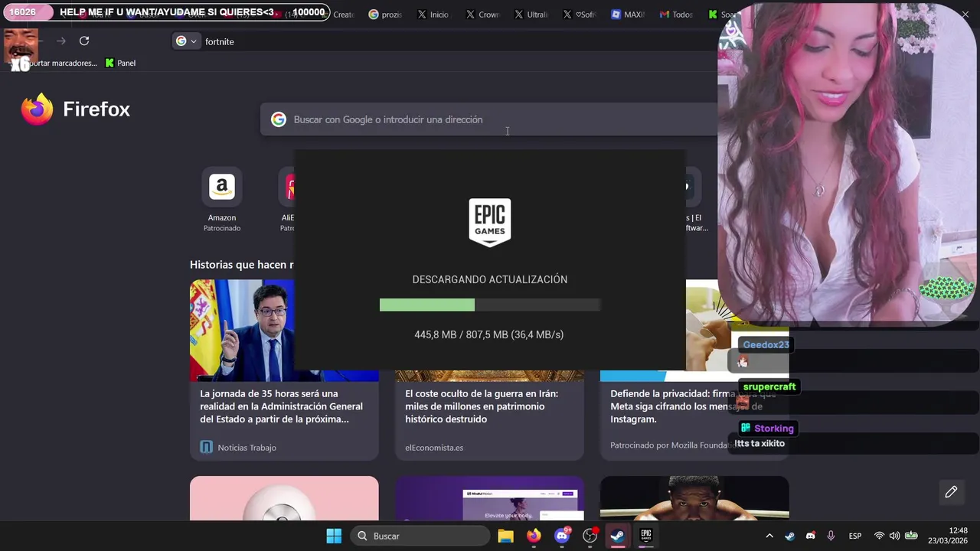Click the forward navigation arrow
Screen dimensions: 980x551
coord(61,41)
